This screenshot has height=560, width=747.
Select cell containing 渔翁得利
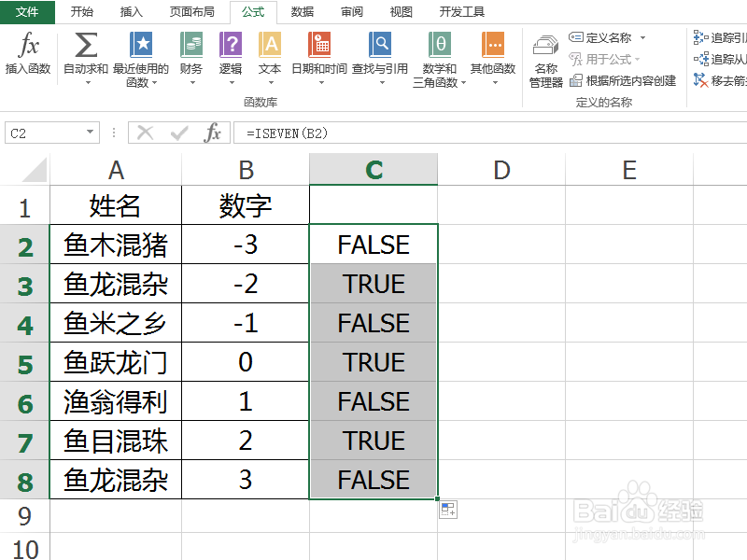[116, 401]
